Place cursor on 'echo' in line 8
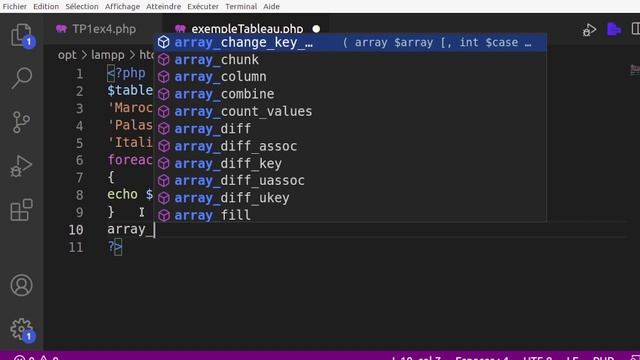This screenshot has height=360, width=640. tap(122, 194)
